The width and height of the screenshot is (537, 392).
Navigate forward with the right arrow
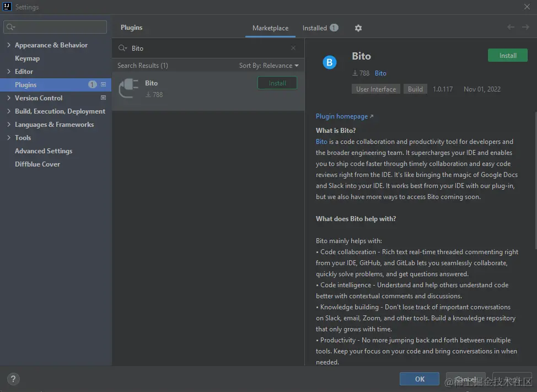[526, 27]
